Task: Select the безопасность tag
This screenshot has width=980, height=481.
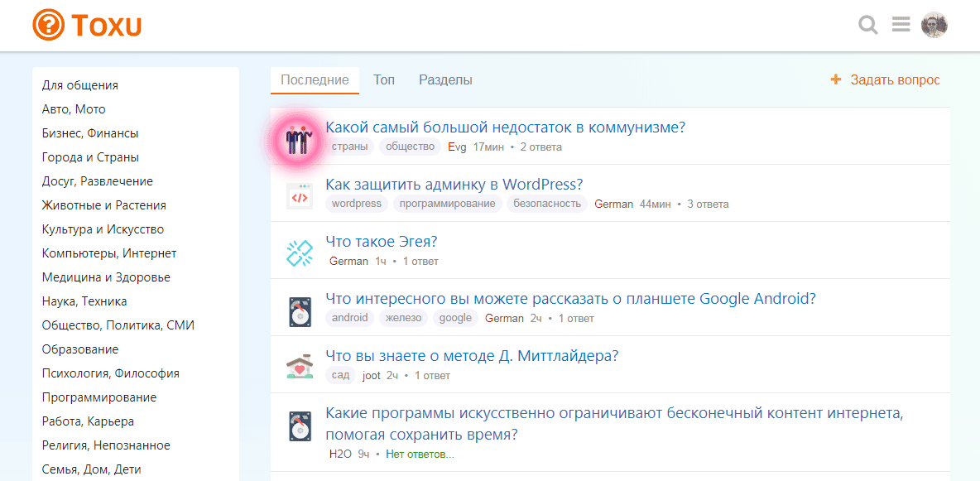Action: click(x=547, y=204)
